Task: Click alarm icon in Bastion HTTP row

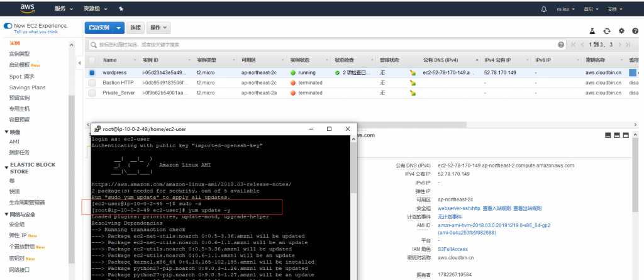Action: (x=413, y=83)
